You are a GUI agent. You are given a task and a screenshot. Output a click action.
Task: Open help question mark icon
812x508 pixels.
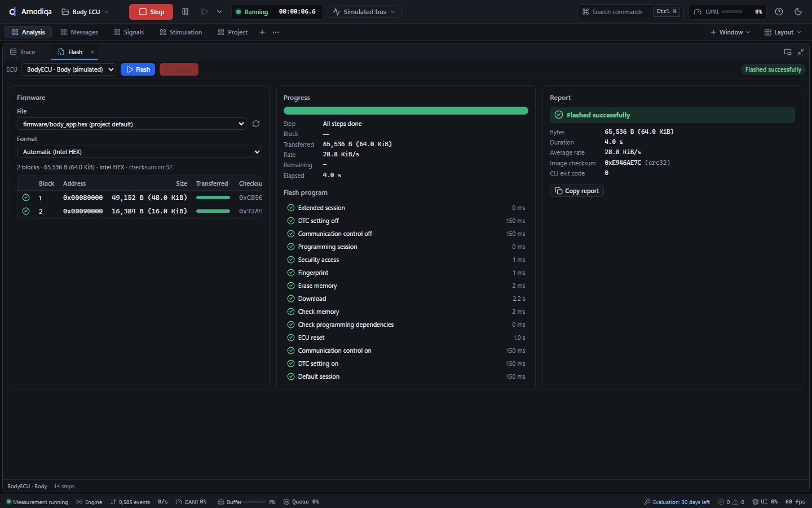[x=779, y=12]
